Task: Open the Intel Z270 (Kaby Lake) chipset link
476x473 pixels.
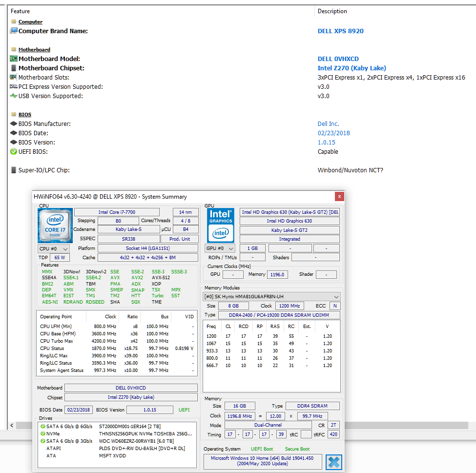Action: pyautogui.click(x=352, y=68)
